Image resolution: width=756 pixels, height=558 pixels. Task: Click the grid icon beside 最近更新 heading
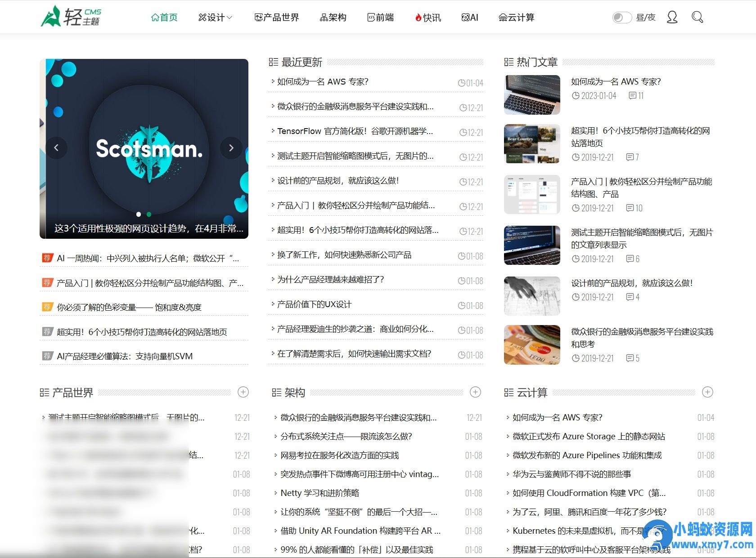(x=273, y=62)
